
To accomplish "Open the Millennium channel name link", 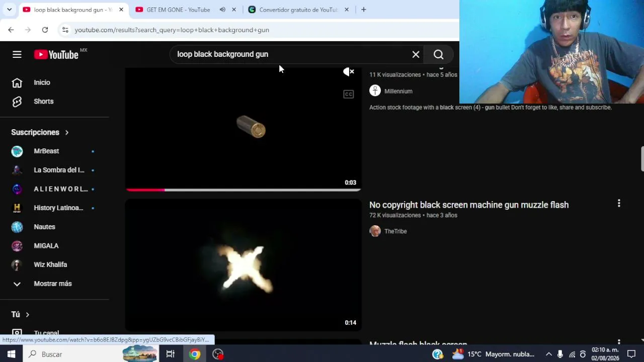I will click(x=398, y=91).
